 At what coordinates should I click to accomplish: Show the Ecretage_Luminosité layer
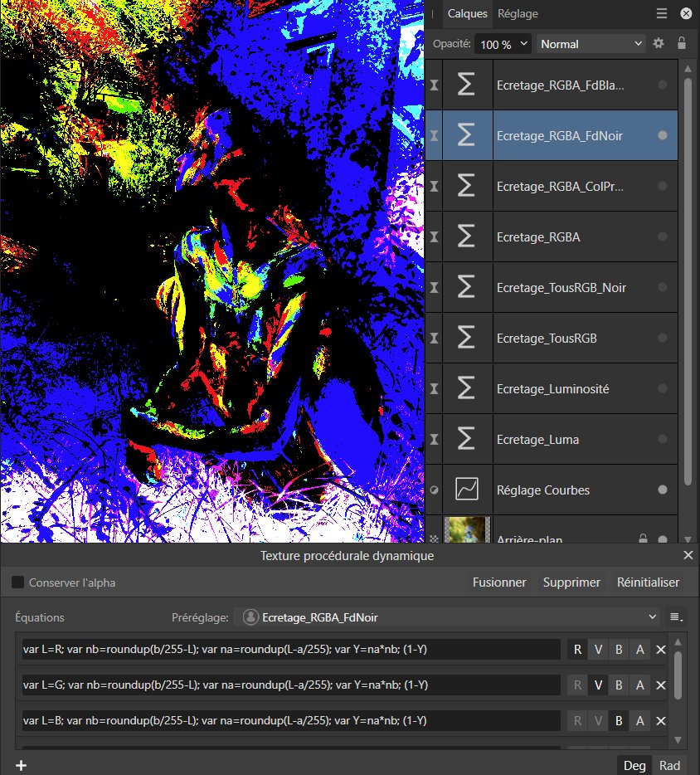(x=663, y=388)
